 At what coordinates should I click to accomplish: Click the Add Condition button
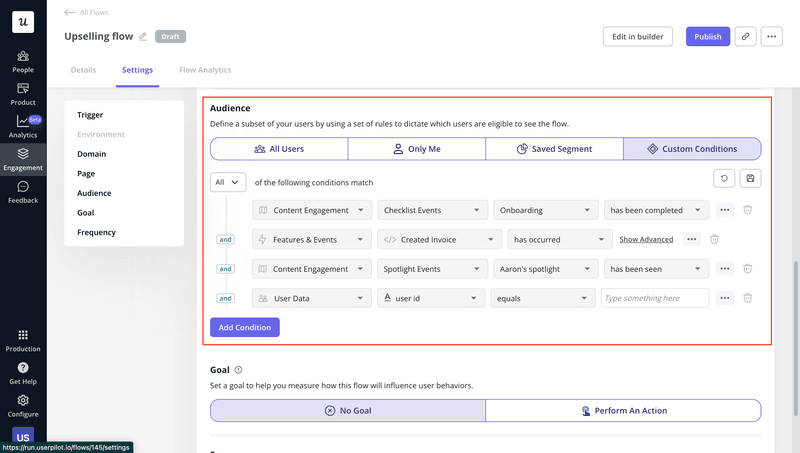(x=245, y=328)
